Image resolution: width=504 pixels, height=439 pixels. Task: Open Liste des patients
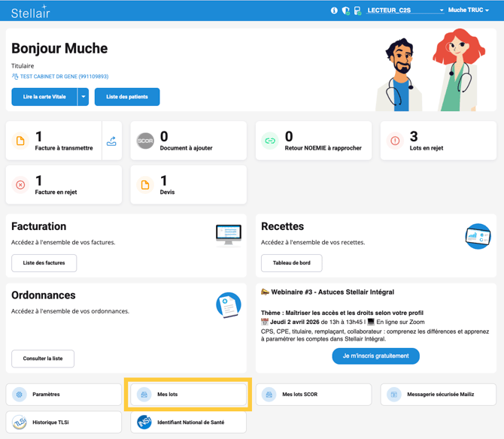coord(127,97)
